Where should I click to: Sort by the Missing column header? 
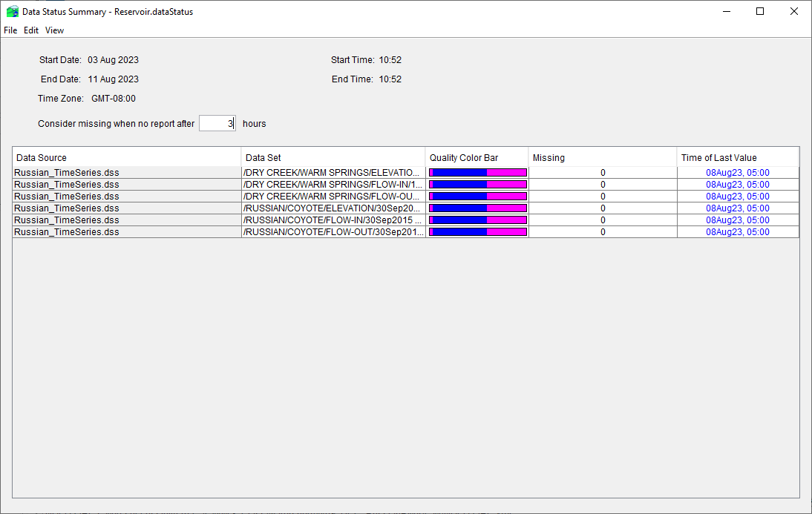[601, 157]
